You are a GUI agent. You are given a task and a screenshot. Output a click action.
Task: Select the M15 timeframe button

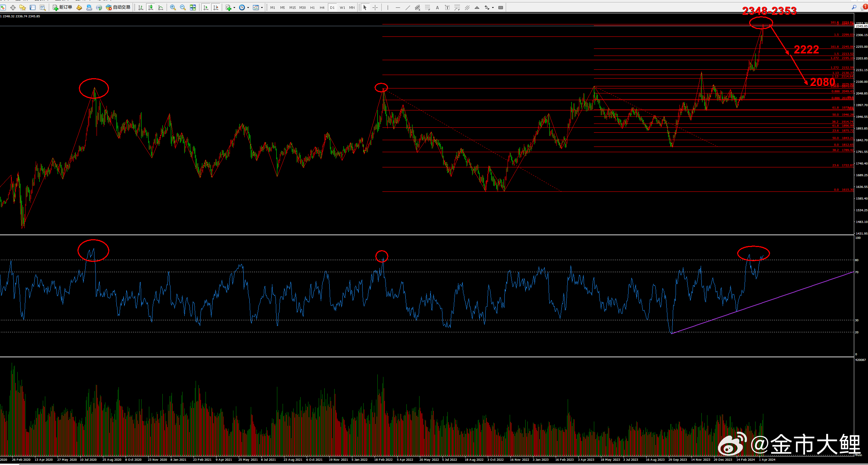292,7
